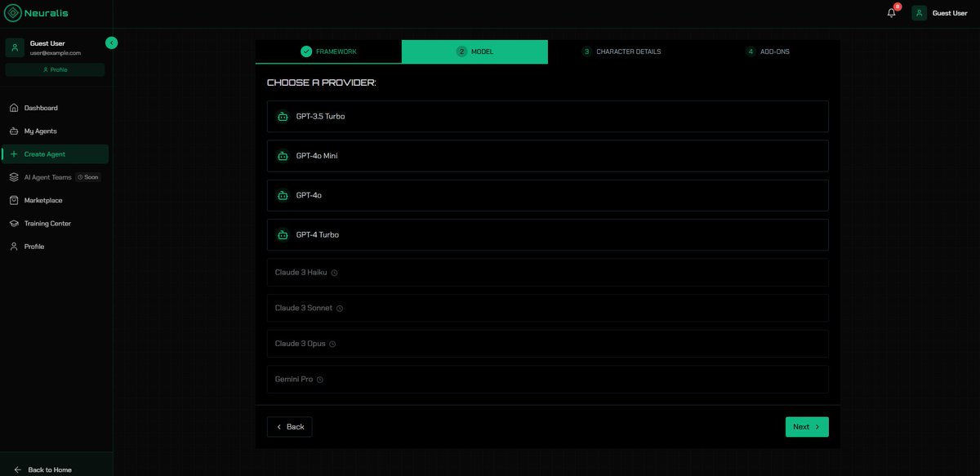This screenshot has height=476, width=980.
Task: Click the robot icon next to GPT-3.5 Turbo
Action: click(x=283, y=116)
